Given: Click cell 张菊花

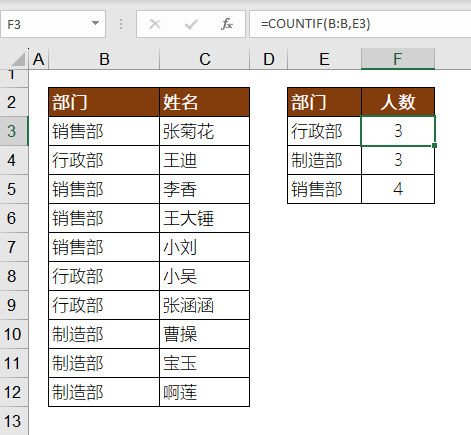Looking at the screenshot, I should (205, 131).
